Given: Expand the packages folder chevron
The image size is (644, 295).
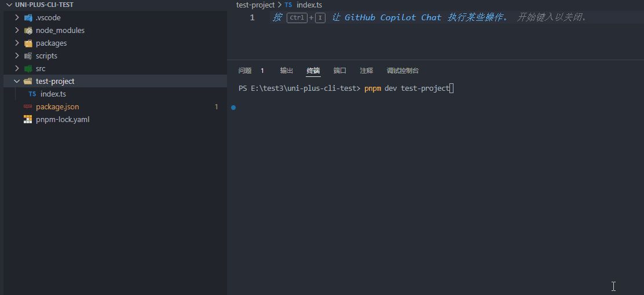Looking at the screenshot, I should click(17, 43).
